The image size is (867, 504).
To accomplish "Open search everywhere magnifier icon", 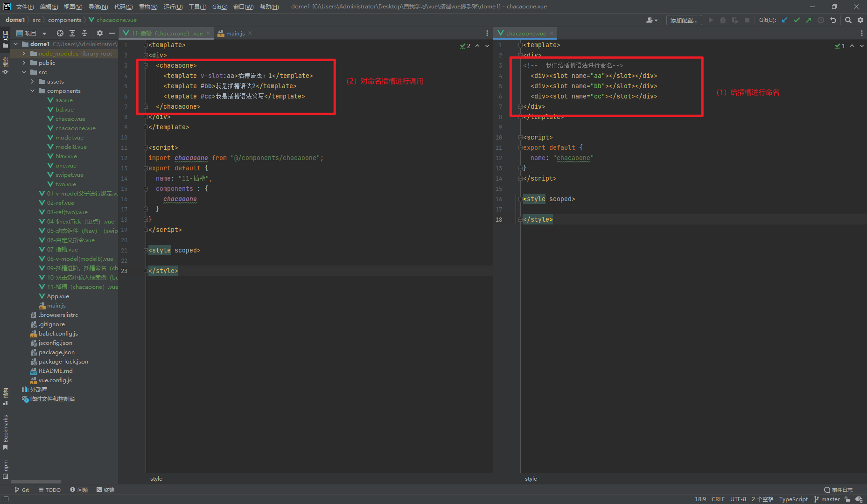I will [848, 20].
